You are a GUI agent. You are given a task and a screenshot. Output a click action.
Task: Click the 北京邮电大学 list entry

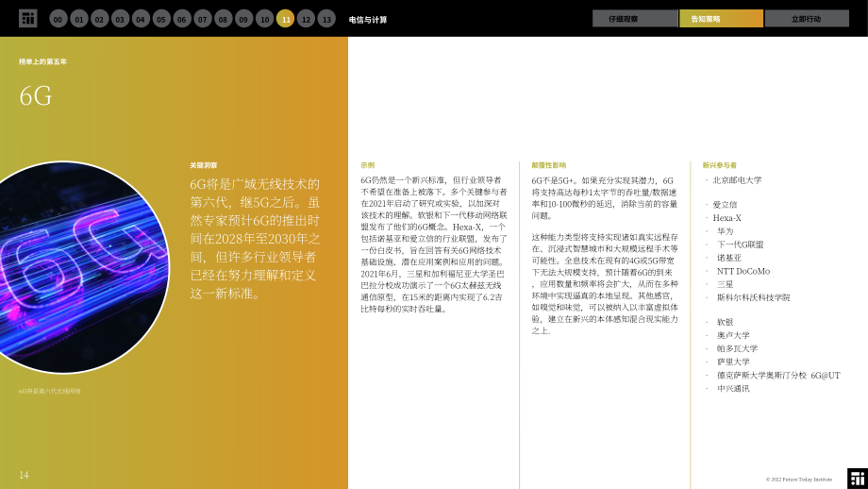pyautogui.click(x=737, y=180)
